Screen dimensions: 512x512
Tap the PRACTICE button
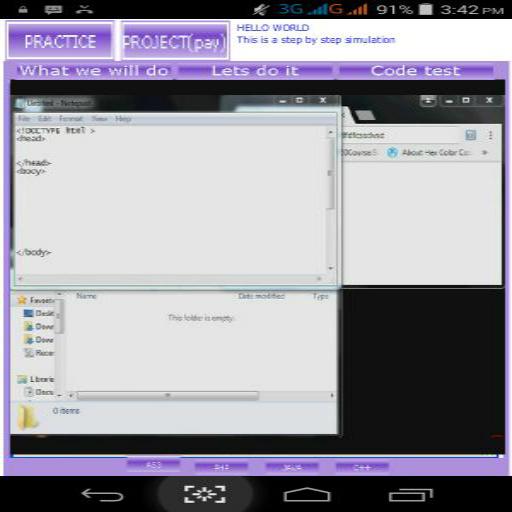pos(60,41)
